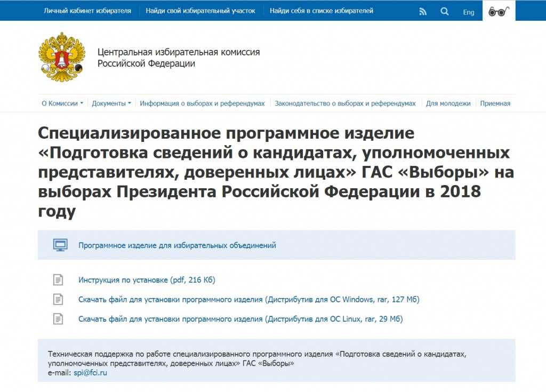Image resolution: width=546 pixels, height=392 pixels.
Task: Open the Приемная menu item
Action: (495, 103)
